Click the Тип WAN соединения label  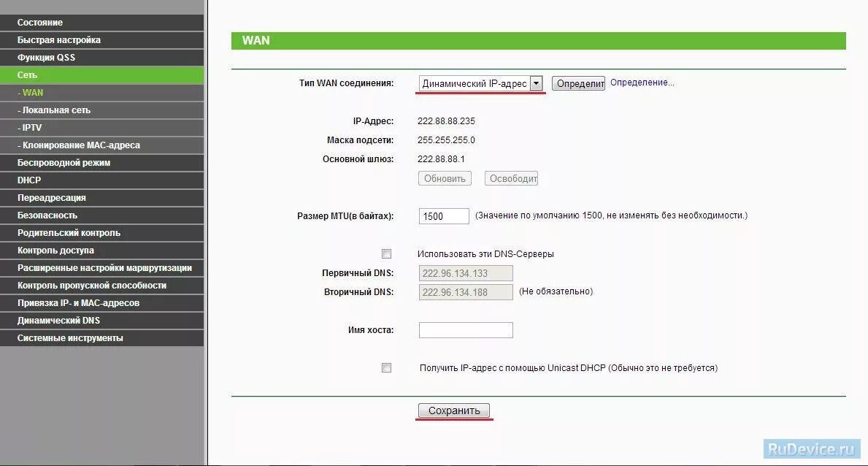point(347,83)
